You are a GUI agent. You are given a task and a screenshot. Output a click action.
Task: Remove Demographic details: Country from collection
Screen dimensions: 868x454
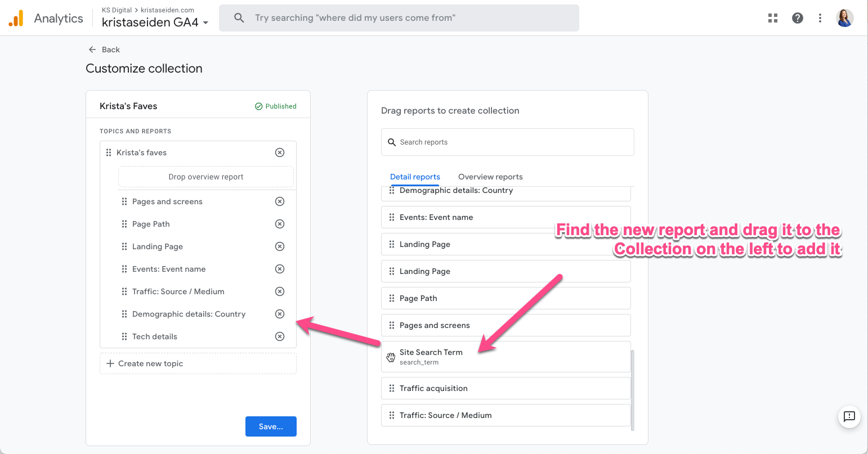pyautogui.click(x=280, y=314)
